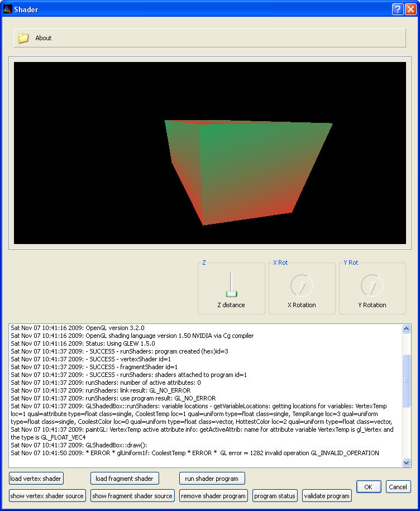
Task: Click the Shader application icon in title bar
Action: [x=7, y=9]
